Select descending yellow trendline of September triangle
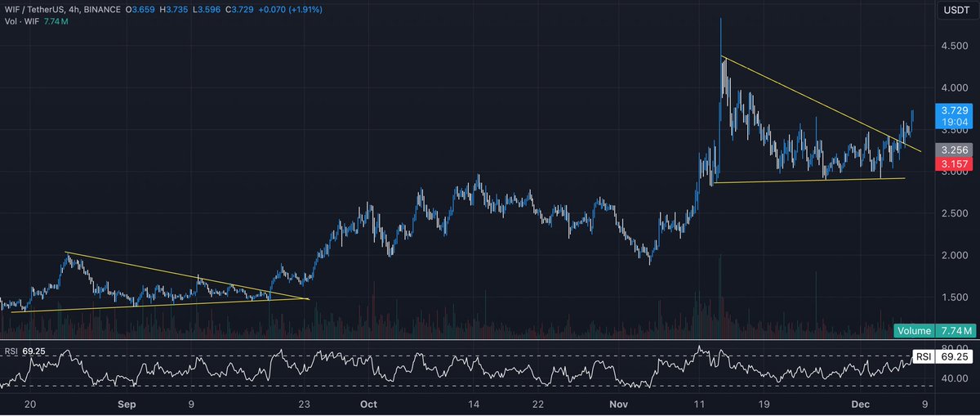Viewport: 980px width, 416px height. [x=188, y=275]
